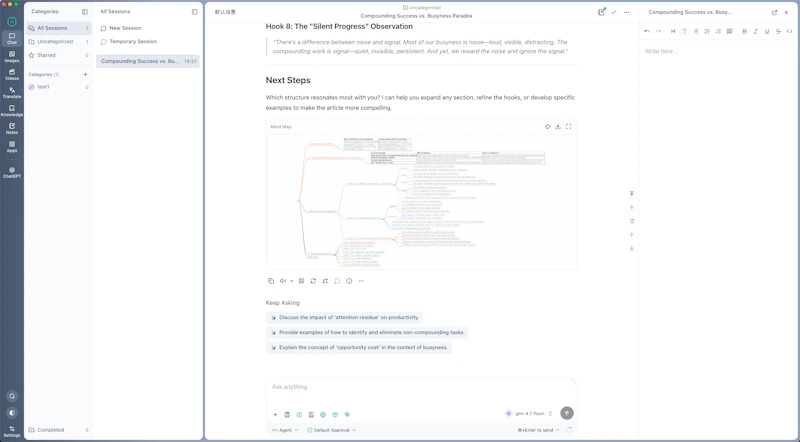The height and width of the screenshot is (442, 800).
Task: Insert a quote block in the note
Action: coord(730,32)
